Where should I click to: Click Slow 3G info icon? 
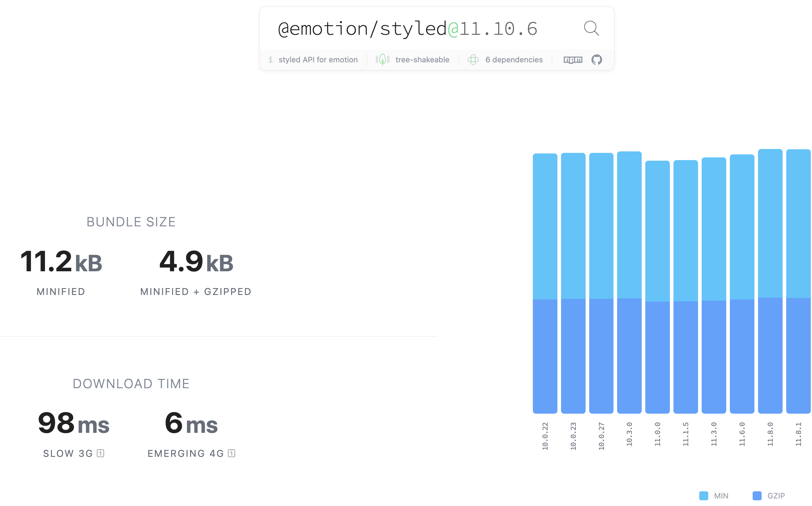click(100, 454)
